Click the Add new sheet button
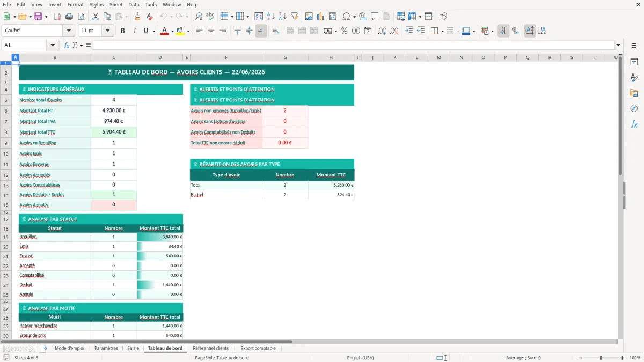This screenshot has width=644, height=362. pos(45,348)
